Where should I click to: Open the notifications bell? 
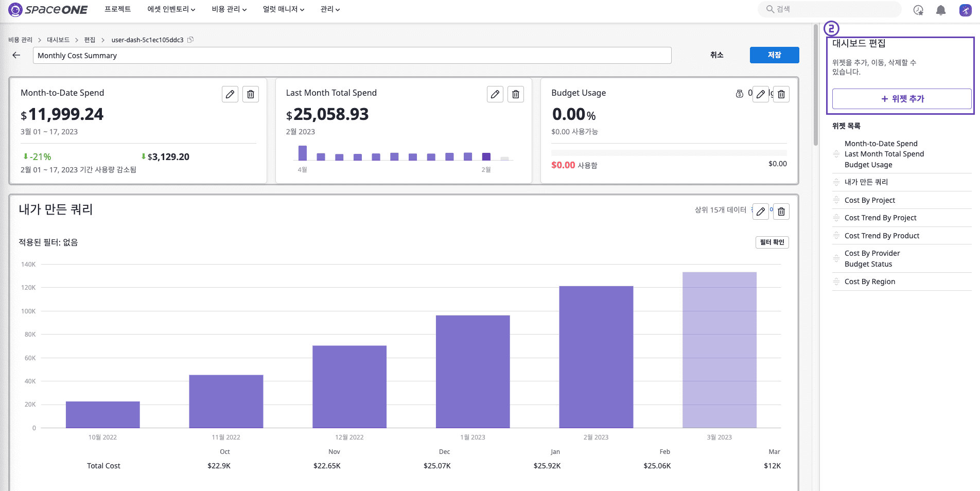tap(941, 10)
